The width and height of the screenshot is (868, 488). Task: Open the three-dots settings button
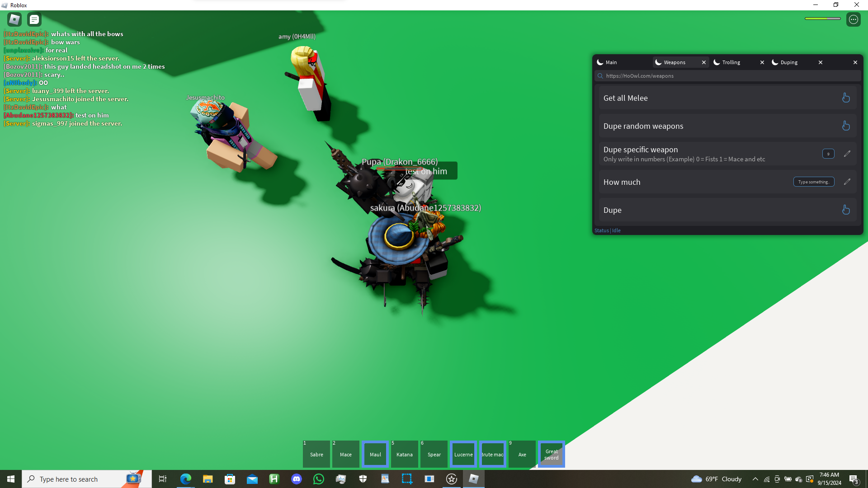[853, 19]
